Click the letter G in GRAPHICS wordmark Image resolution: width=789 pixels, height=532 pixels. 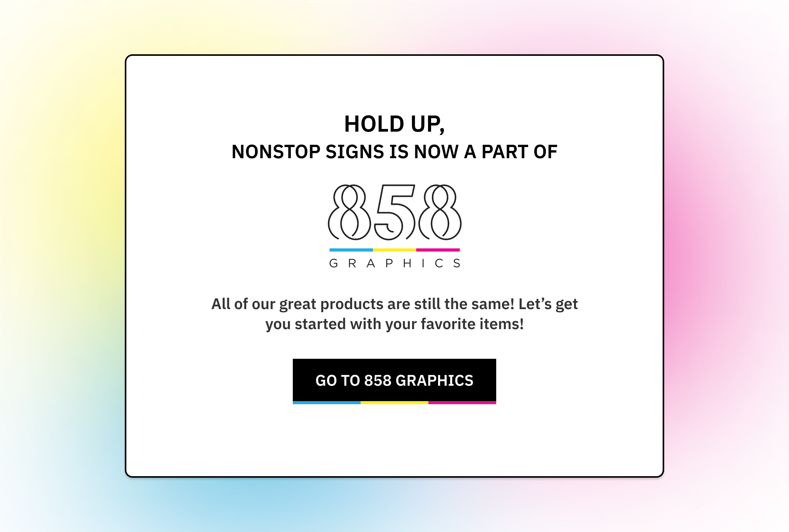tap(334, 263)
